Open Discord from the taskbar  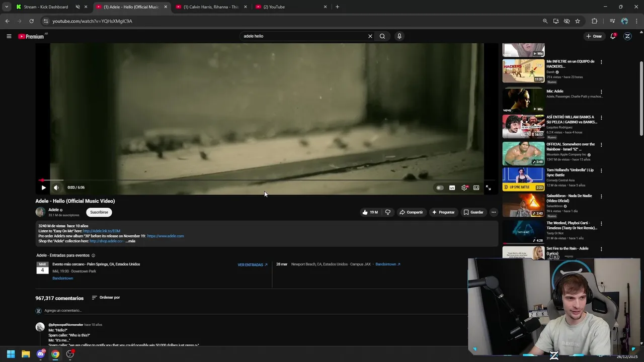tap(41, 354)
